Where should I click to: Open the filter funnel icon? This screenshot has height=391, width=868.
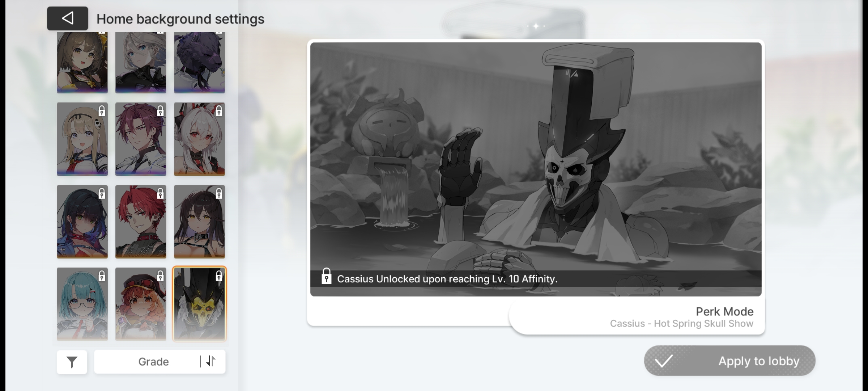72,362
